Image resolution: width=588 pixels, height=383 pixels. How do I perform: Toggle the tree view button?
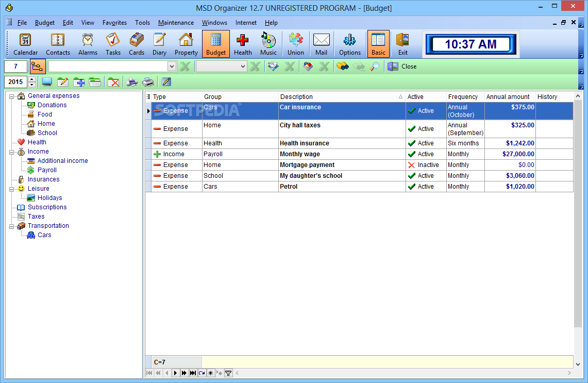point(38,67)
